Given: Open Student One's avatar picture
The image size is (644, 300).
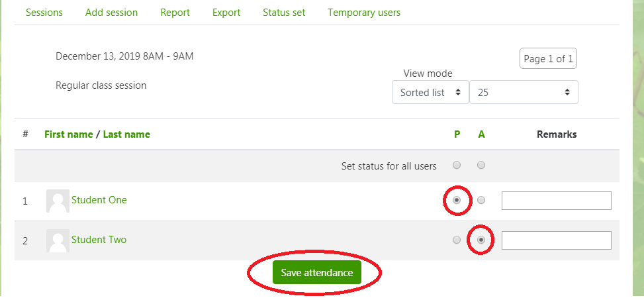Looking at the screenshot, I should coord(58,201).
